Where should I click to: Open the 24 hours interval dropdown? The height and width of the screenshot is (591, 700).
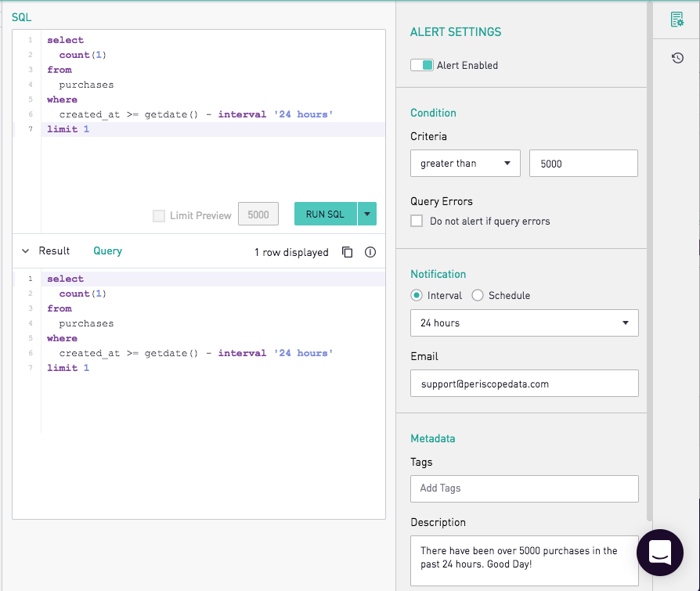[x=525, y=323]
